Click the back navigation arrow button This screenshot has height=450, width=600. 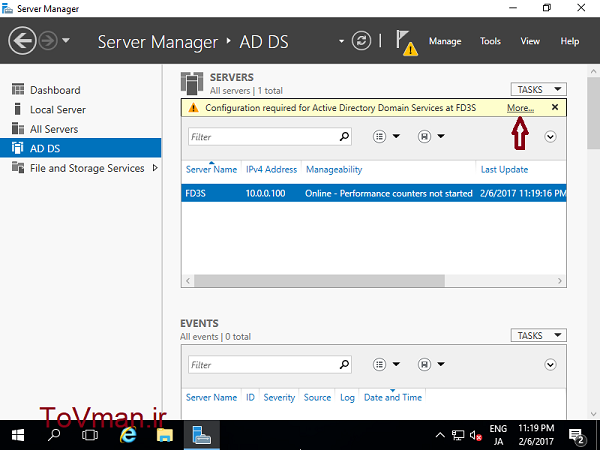(22, 41)
